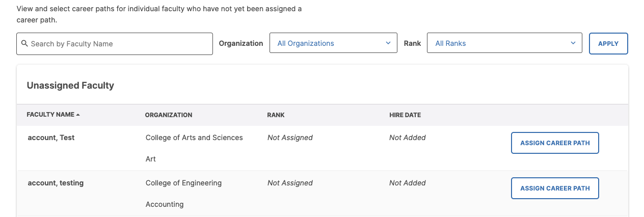The width and height of the screenshot is (644, 217).
Task: Click Not Assigned rank for account, Test
Action: tap(290, 138)
